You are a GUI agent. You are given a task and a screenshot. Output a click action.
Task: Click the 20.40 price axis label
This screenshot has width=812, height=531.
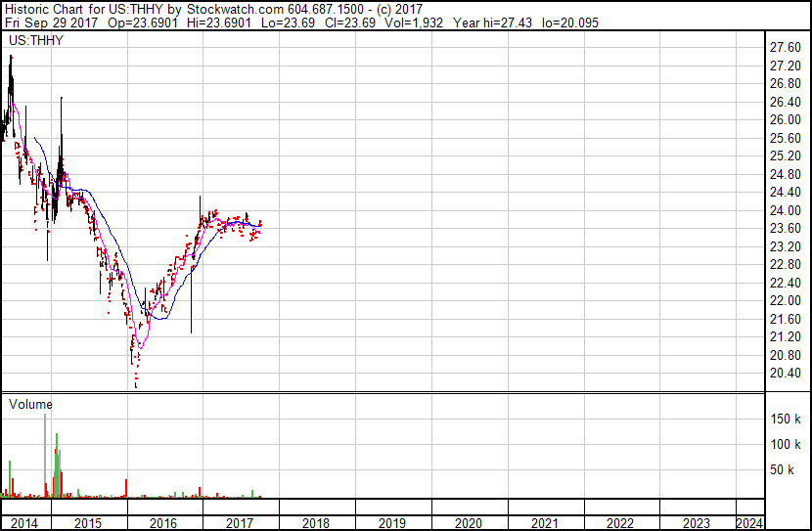pos(785,374)
